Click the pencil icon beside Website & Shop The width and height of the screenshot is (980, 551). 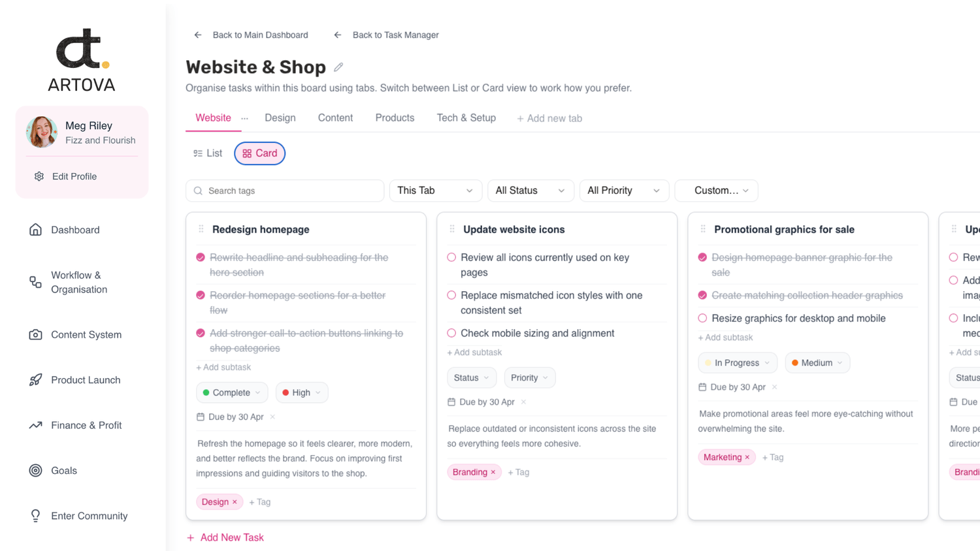338,67
